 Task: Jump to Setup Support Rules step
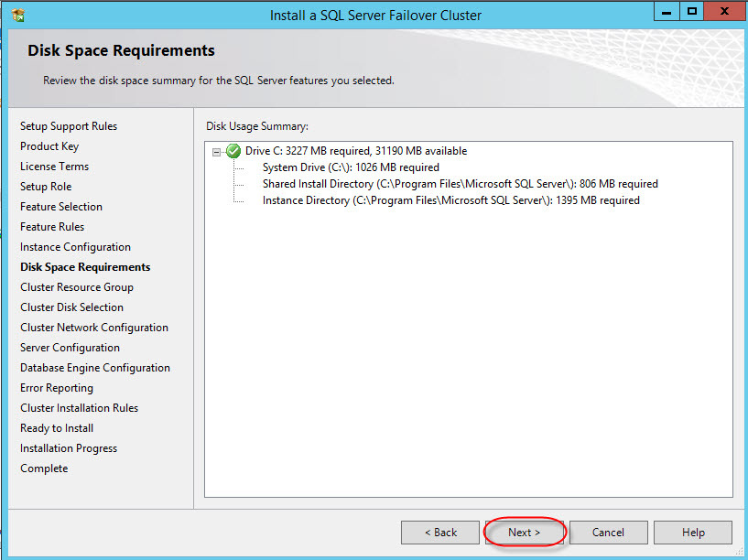click(69, 126)
